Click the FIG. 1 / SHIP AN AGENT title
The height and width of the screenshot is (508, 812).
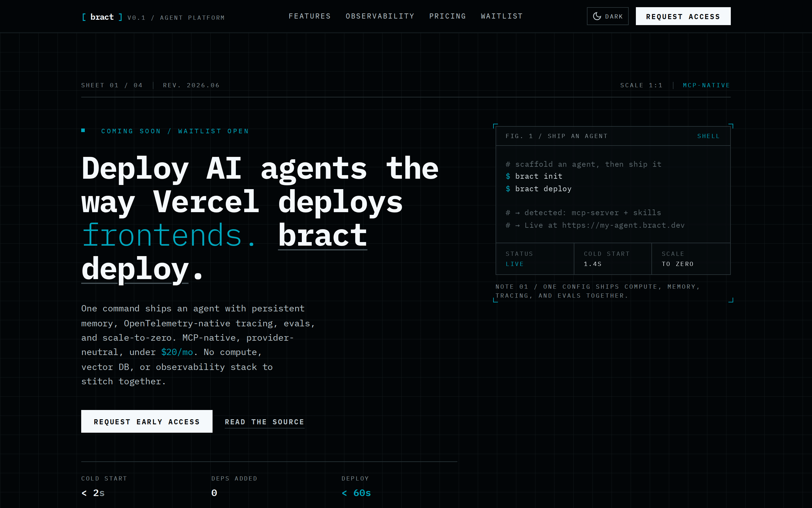pyautogui.click(x=557, y=136)
